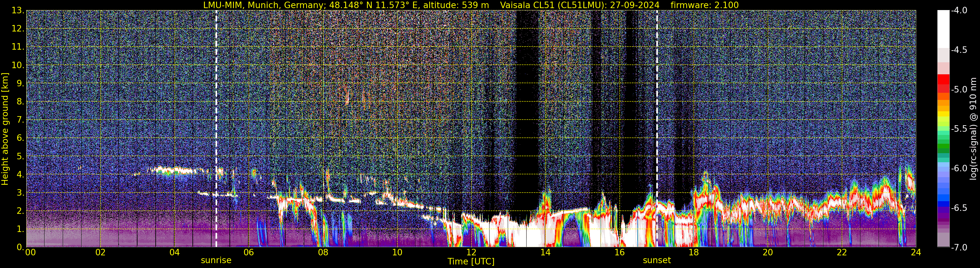Click colorbar label '-4.5'
This screenshot has width=980, height=268.
click(x=959, y=50)
